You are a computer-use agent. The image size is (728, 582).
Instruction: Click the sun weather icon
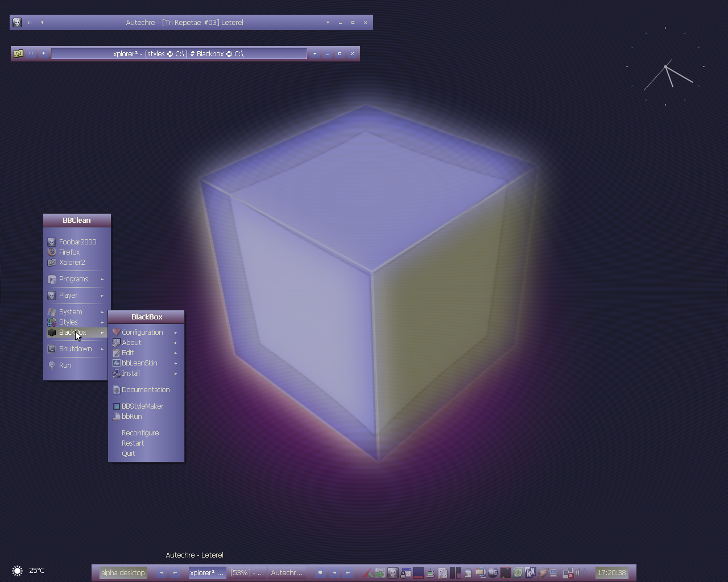point(18,571)
